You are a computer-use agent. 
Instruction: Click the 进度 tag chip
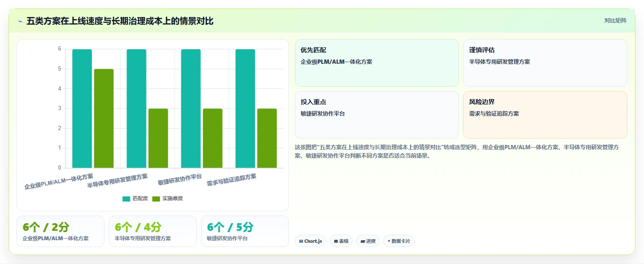[368, 241]
